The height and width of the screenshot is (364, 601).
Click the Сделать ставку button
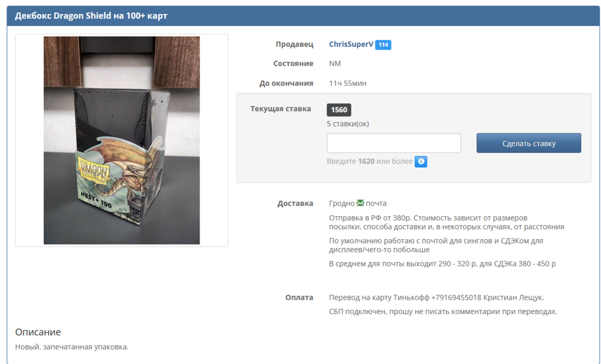[x=528, y=144]
